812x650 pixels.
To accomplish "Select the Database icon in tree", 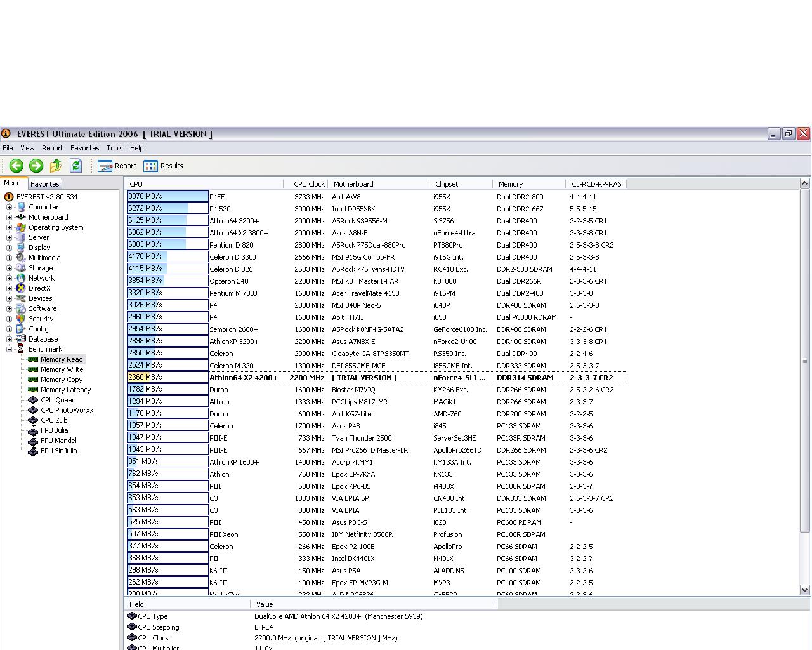I will click(x=21, y=339).
